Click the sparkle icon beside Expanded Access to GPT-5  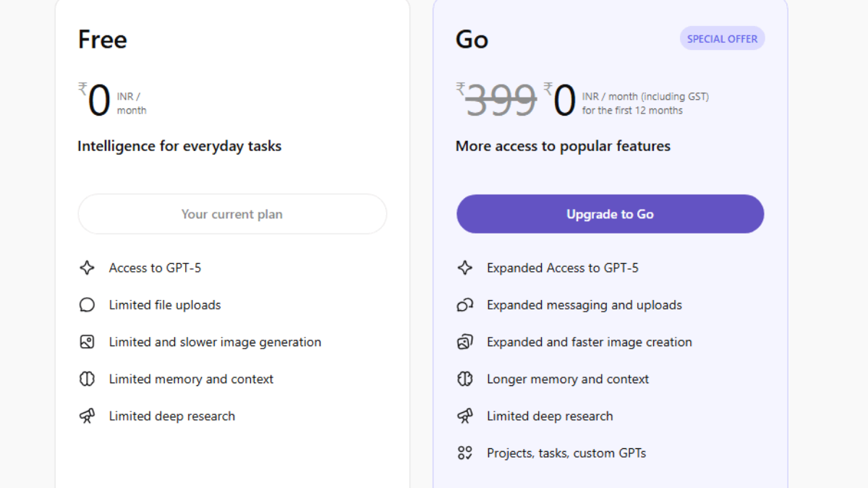(x=464, y=268)
